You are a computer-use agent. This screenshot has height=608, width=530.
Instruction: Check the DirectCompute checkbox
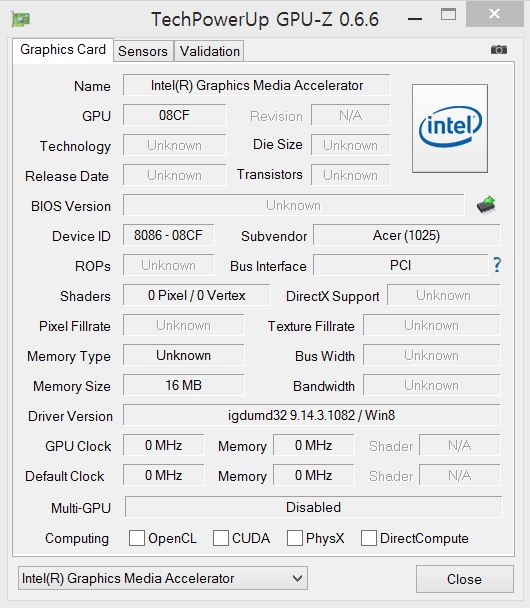coord(369,538)
